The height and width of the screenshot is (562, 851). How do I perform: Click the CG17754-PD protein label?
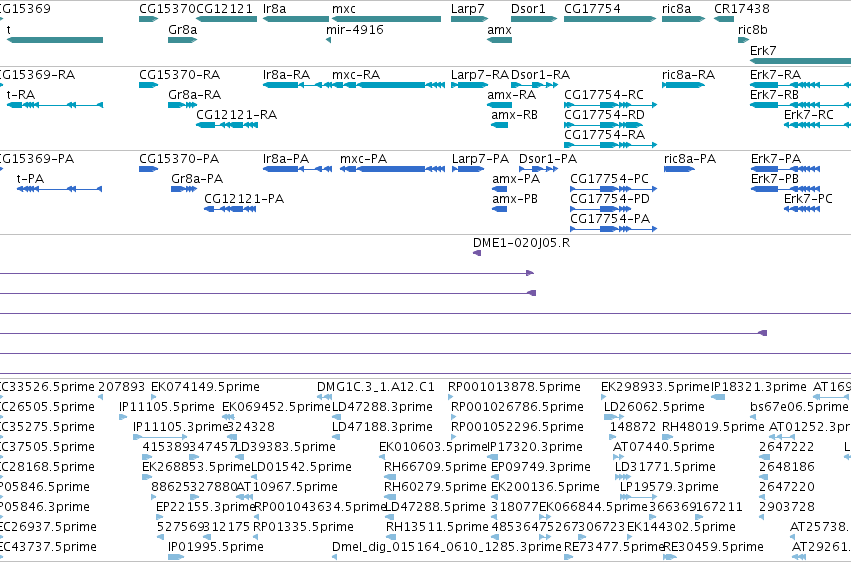coord(610,199)
